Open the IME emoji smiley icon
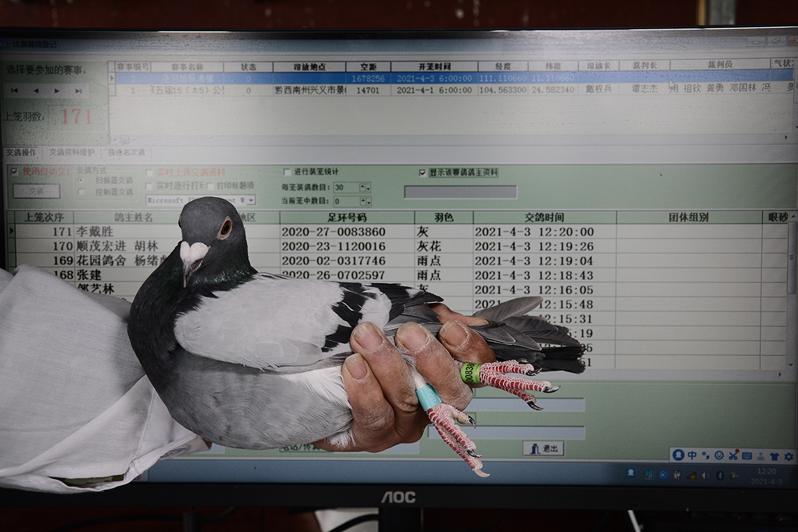The width and height of the screenshot is (798, 532). (720, 456)
